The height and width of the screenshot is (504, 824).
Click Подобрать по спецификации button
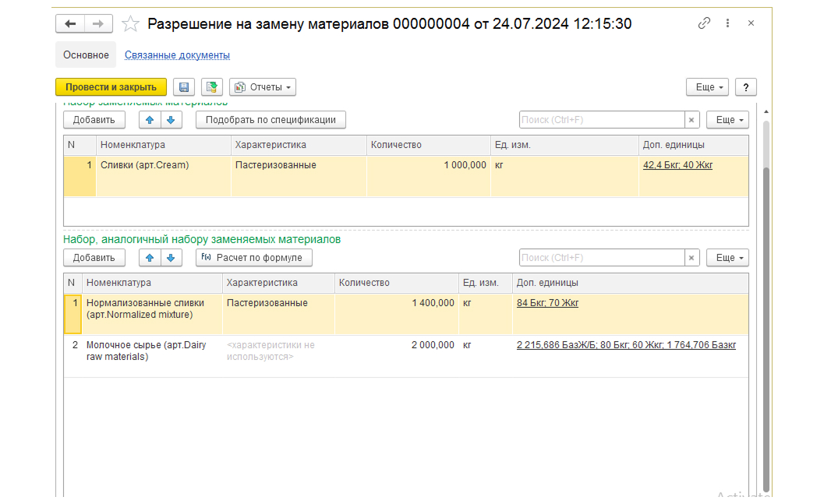[271, 120]
